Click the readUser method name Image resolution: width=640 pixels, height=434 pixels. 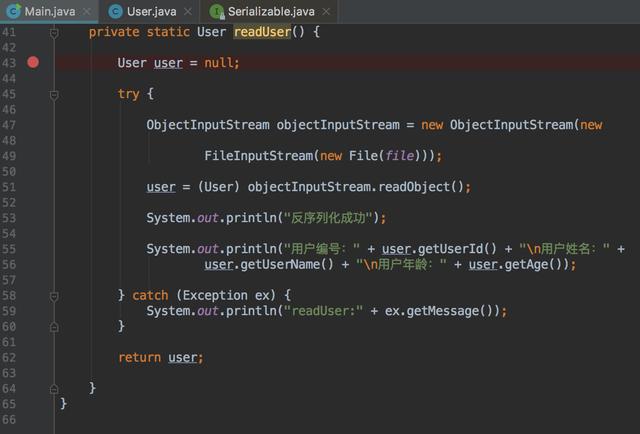263,32
